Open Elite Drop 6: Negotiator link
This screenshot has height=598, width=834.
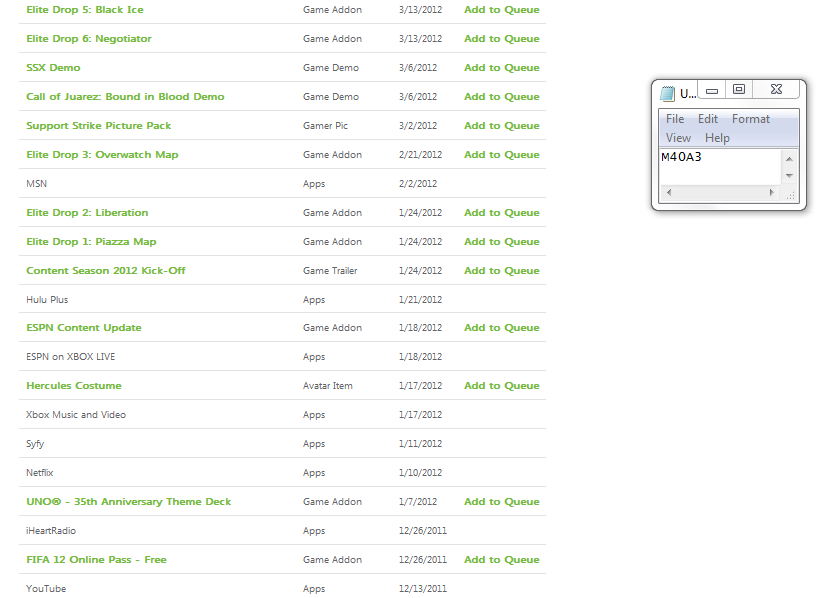89,39
